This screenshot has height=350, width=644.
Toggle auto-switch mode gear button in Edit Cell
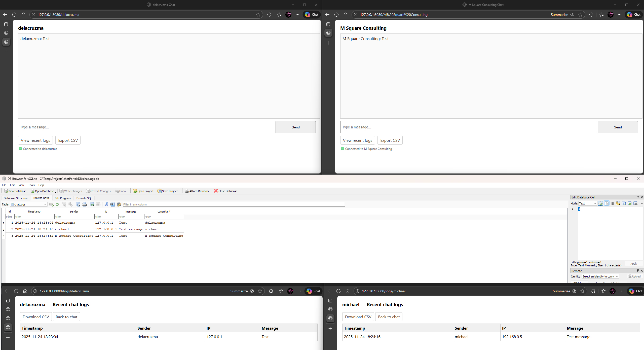tap(600, 203)
